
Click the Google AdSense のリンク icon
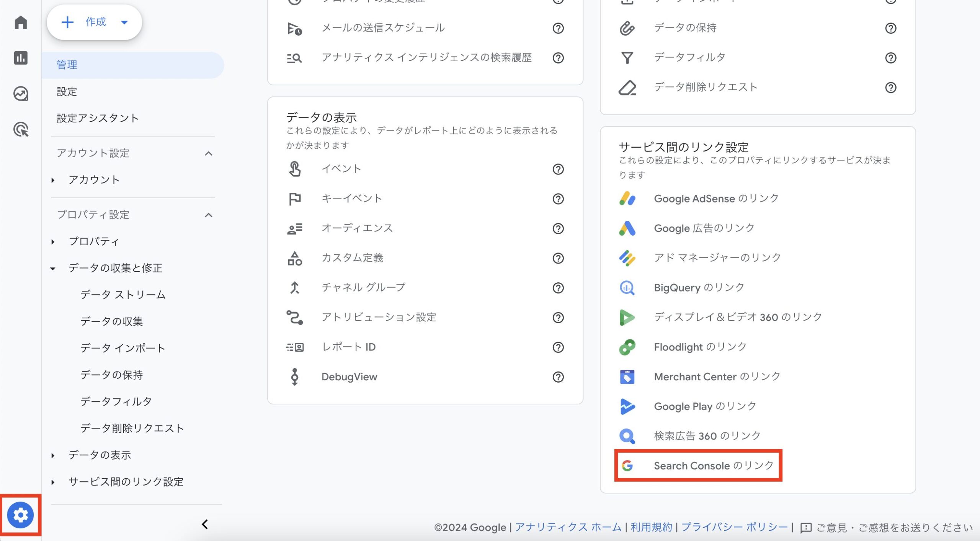click(626, 198)
